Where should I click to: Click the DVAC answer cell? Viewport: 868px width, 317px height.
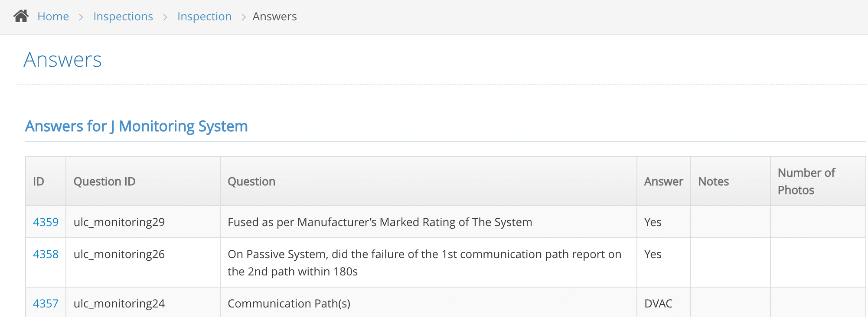[658, 304]
